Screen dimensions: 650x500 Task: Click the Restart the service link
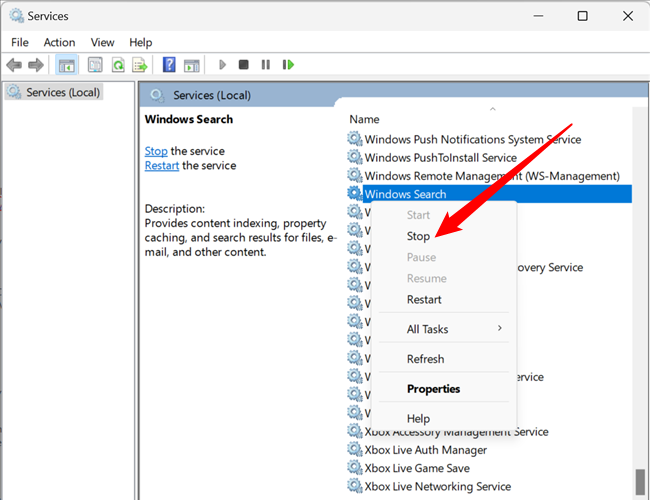pyautogui.click(x=161, y=165)
